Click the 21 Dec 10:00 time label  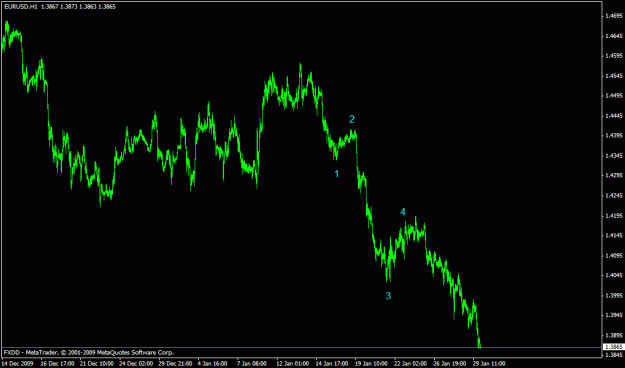[x=96, y=364]
